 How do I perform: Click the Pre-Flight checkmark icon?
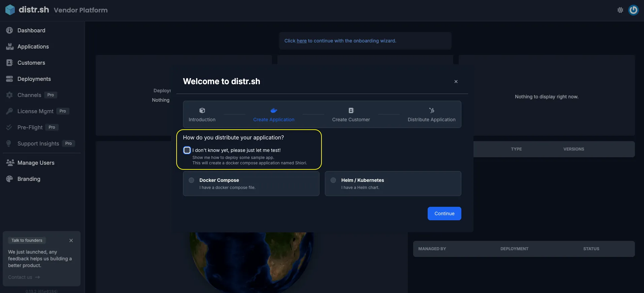click(9, 127)
